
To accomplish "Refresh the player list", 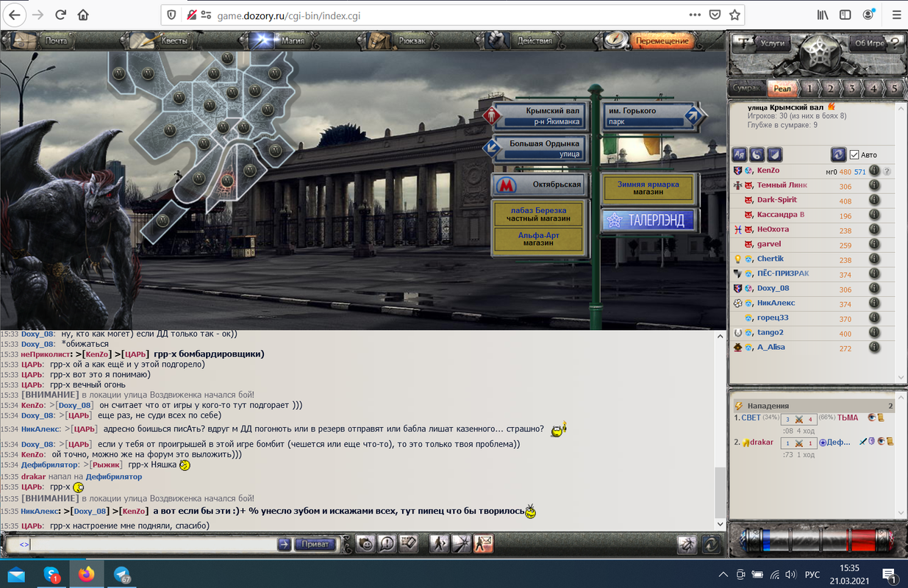I will click(838, 154).
